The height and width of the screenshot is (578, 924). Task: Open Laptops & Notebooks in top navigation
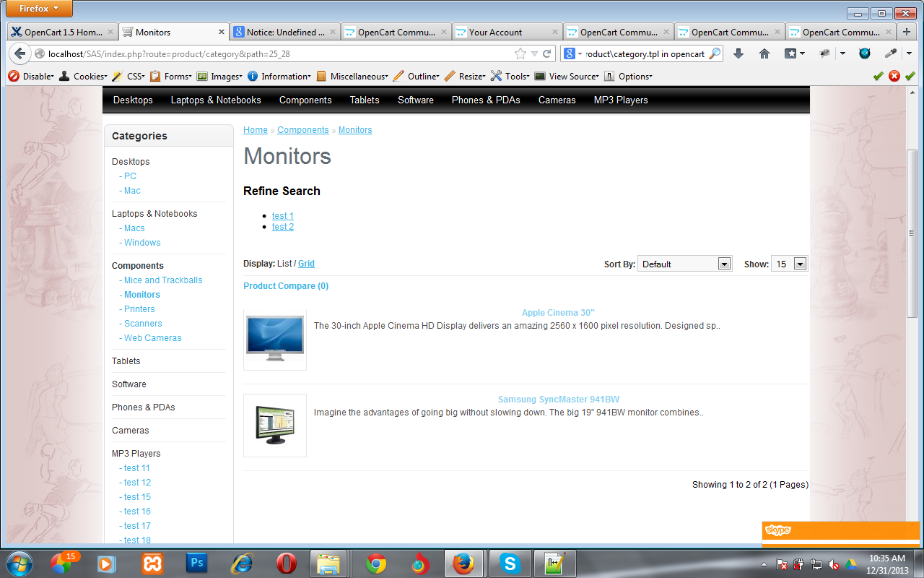point(216,100)
